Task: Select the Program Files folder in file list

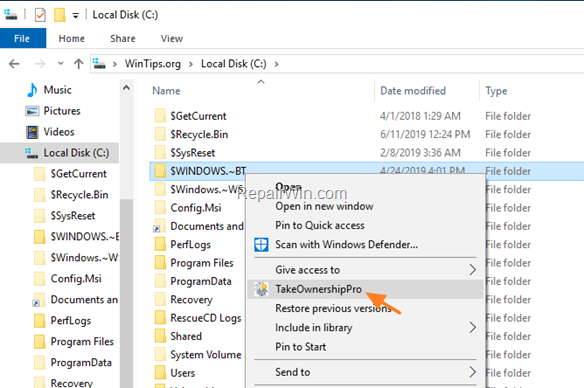Action: tap(202, 263)
